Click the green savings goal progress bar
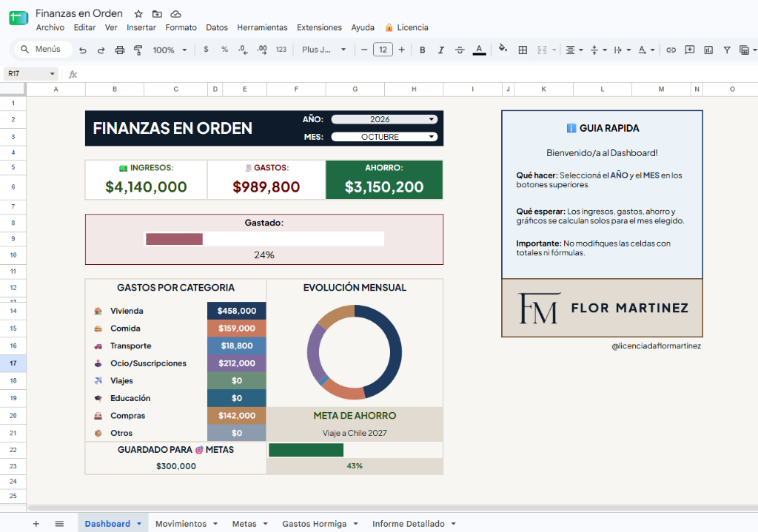 point(306,450)
